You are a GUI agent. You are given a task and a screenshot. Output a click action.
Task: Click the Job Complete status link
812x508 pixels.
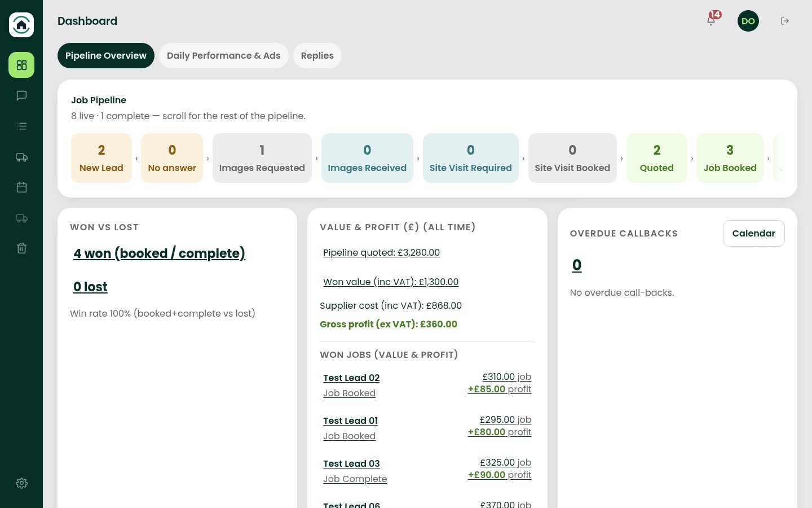[x=355, y=479]
